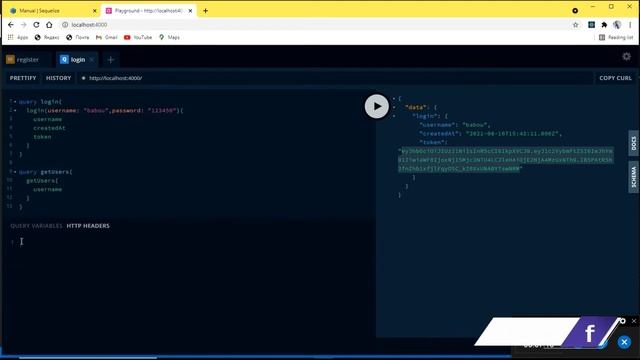Select the Playground browser tab
The width and height of the screenshot is (640, 360).
[x=148, y=11]
